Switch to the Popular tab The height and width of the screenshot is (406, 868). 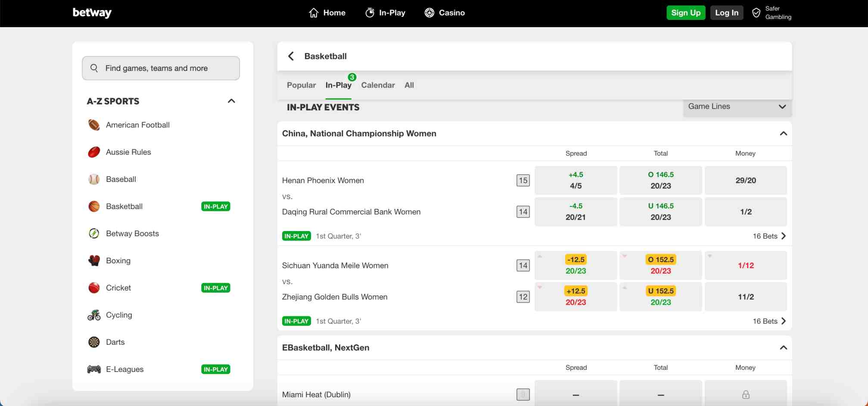(301, 85)
